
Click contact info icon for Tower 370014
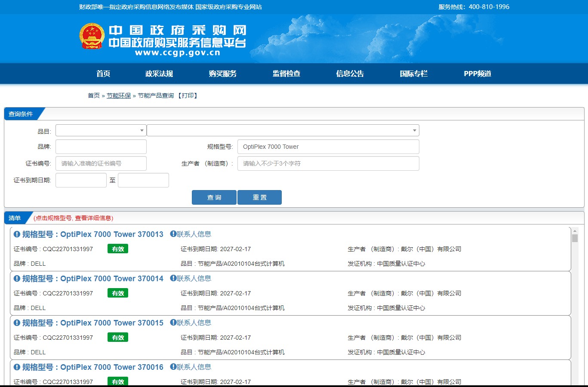click(173, 278)
